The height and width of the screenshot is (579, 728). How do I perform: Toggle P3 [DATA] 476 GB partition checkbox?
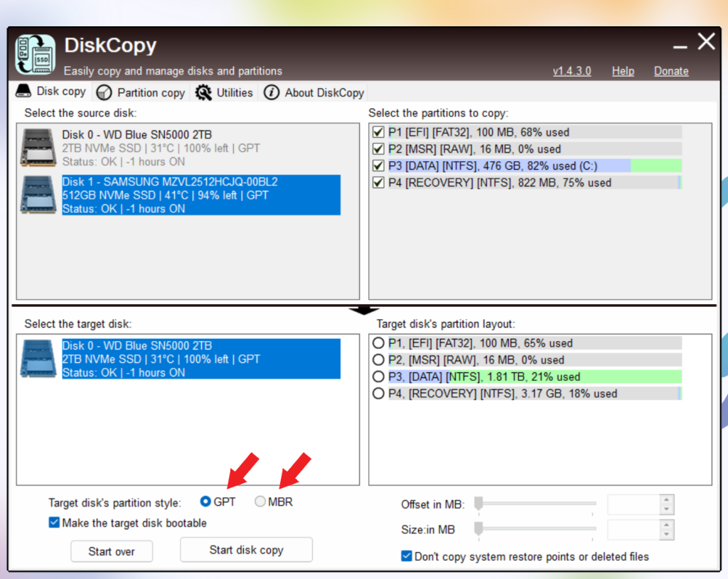378,166
